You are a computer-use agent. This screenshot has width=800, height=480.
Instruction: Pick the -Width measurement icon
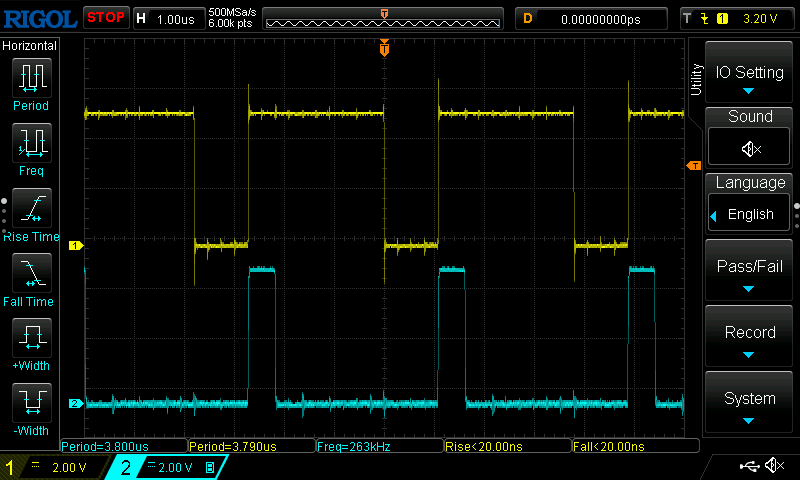point(31,402)
